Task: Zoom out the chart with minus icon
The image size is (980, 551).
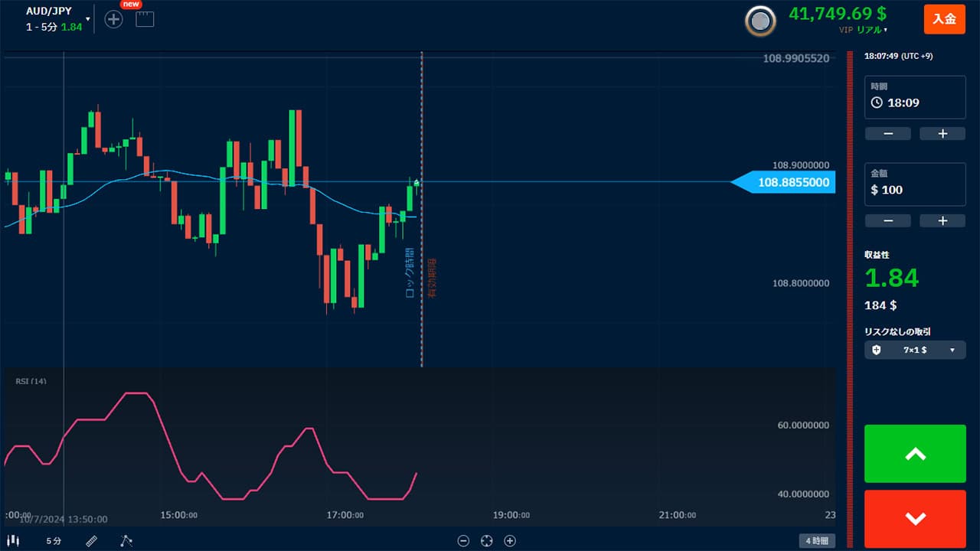Action: point(463,541)
